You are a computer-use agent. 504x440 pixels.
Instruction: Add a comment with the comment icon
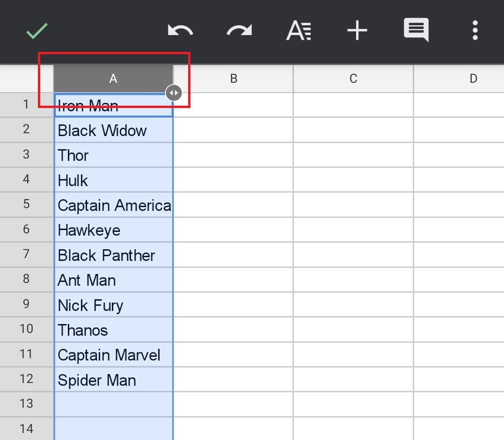click(416, 30)
